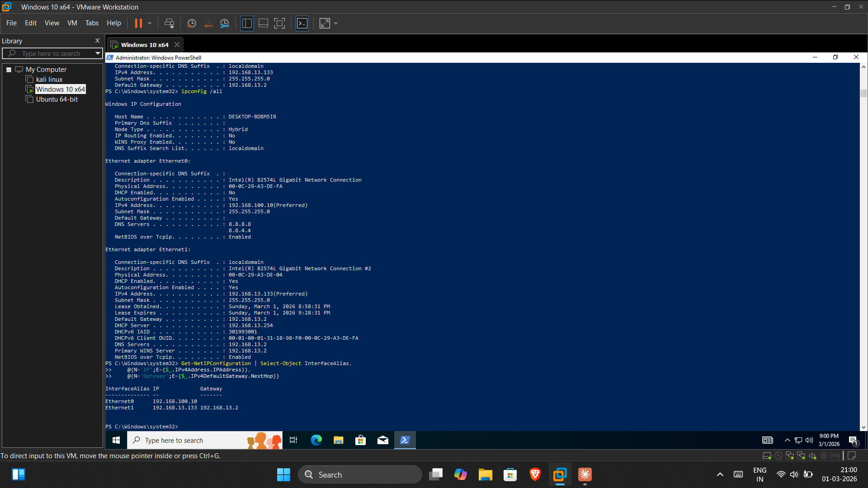
Task: Open VMware message log icon
Action: (x=852, y=456)
